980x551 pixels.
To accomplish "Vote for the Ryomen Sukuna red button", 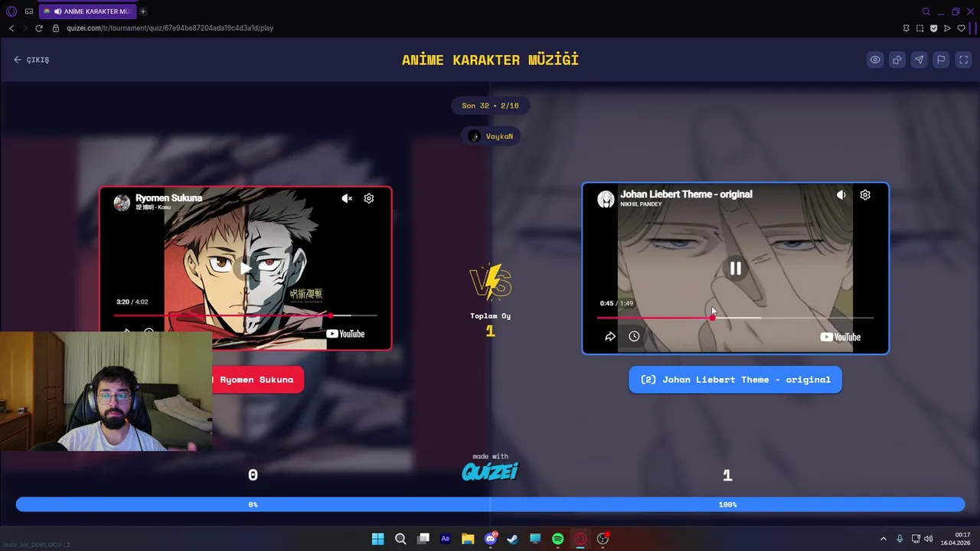I will pos(257,380).
